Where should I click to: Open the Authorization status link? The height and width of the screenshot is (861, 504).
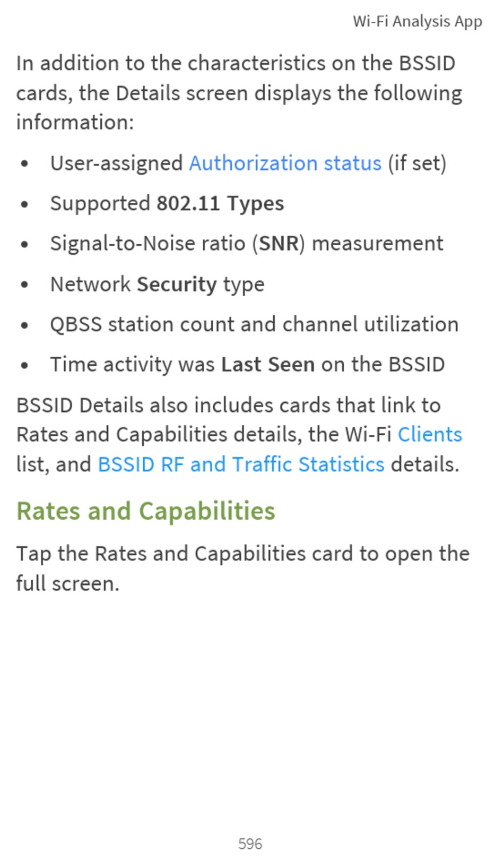285,163
